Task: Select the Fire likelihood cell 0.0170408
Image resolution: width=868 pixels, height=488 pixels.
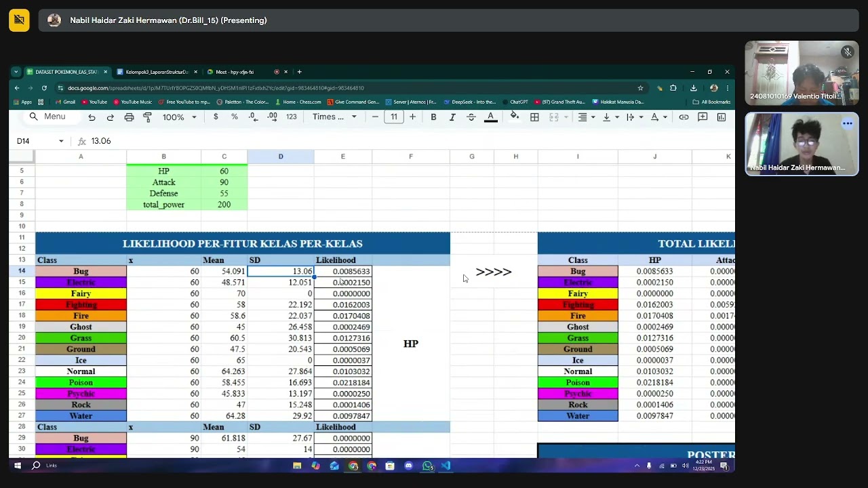Action: point(343,316)
